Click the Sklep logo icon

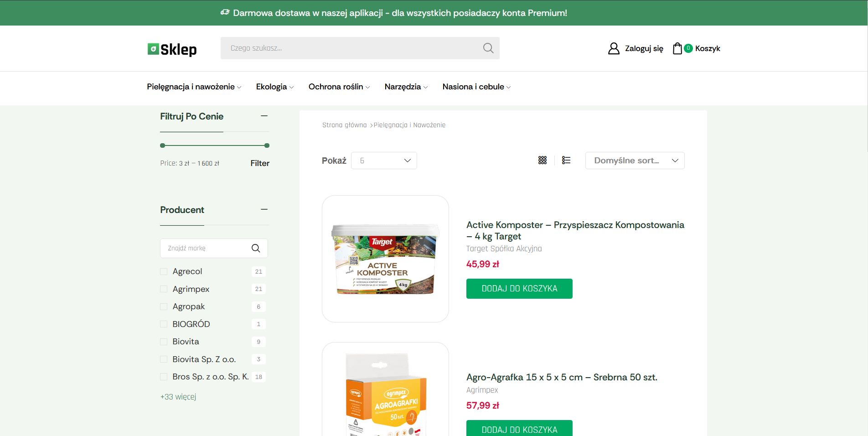tap(153, 49)
